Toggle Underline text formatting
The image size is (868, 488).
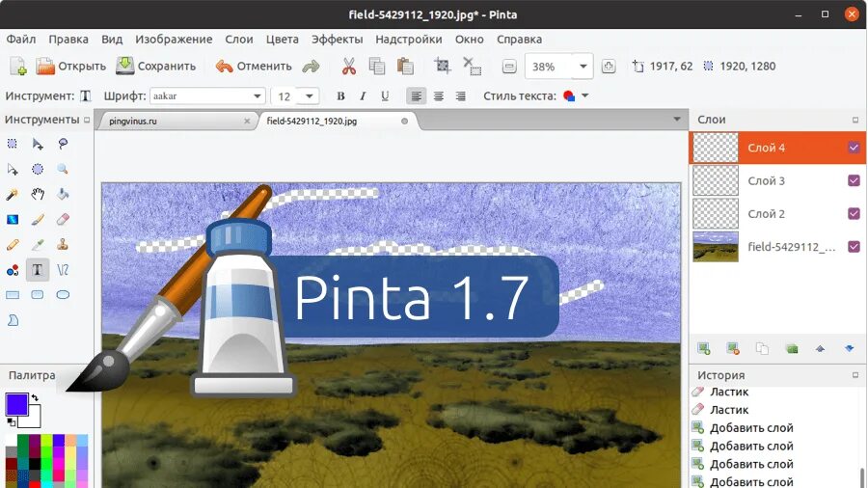click(385, 96)
